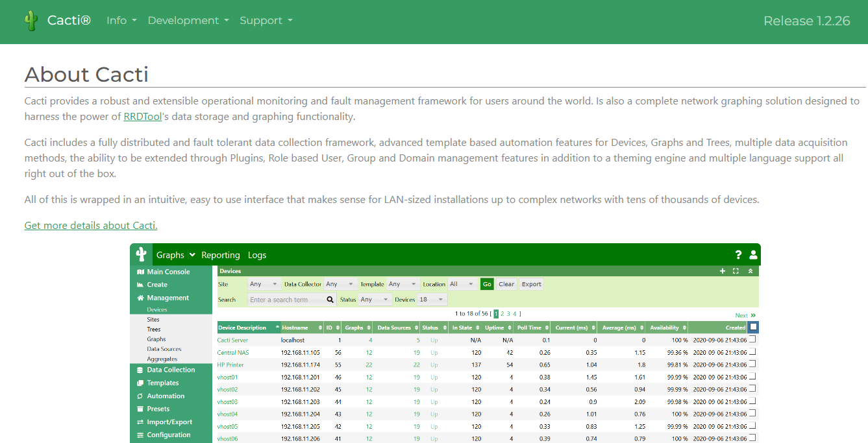The height and width of the screenshot is (443, 868).
Task: Open the help question mark icon
Action: click(x=738, y=255)
